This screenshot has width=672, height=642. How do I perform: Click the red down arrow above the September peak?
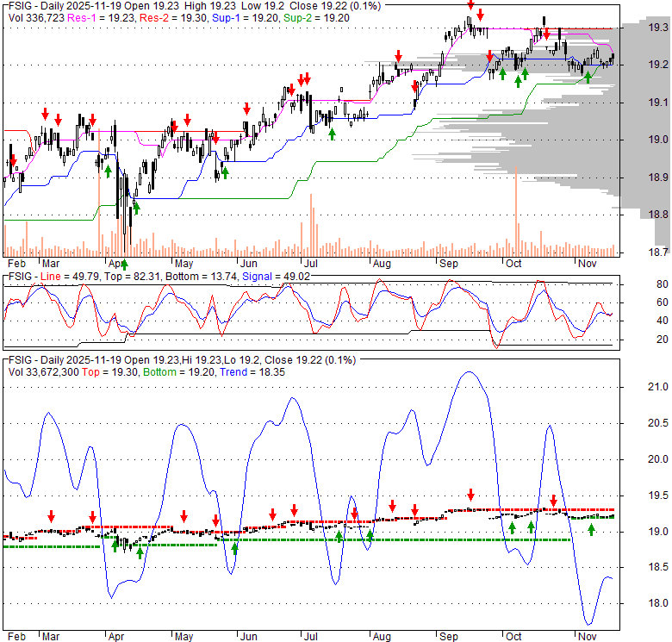pyautogui.click(x=470, y=7)
